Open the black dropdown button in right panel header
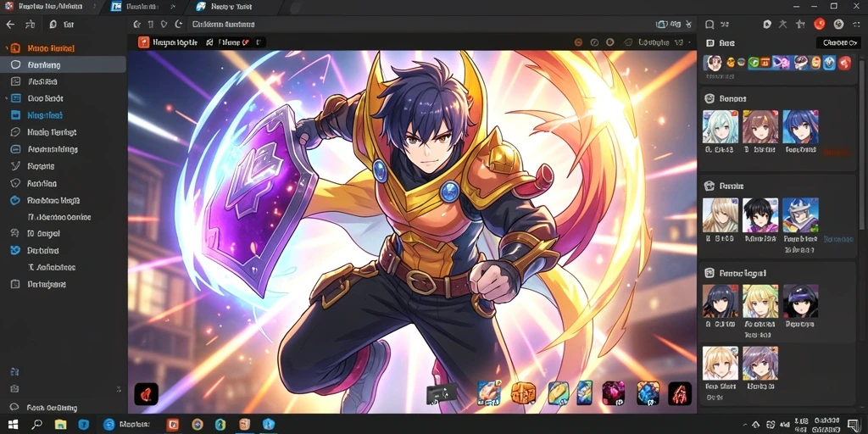Screen dimensions: 868x434 coord(840,42)
